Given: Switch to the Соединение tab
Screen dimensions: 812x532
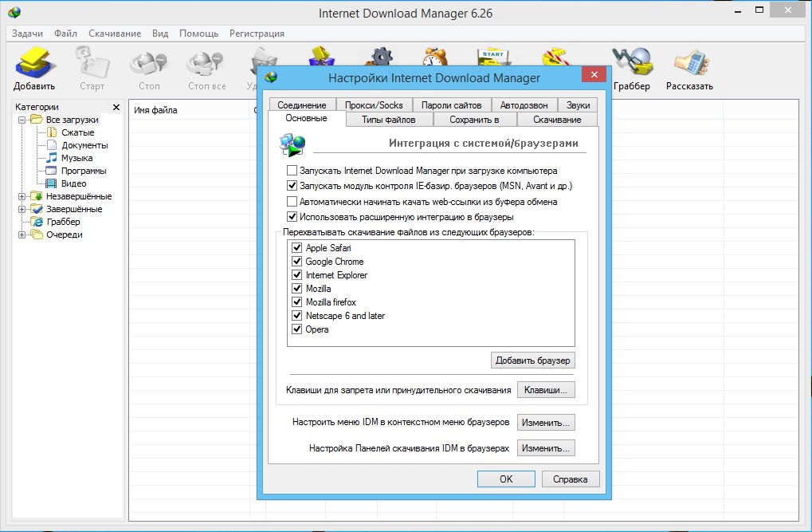Looking at the screenshot, I should tap(302, 104).
